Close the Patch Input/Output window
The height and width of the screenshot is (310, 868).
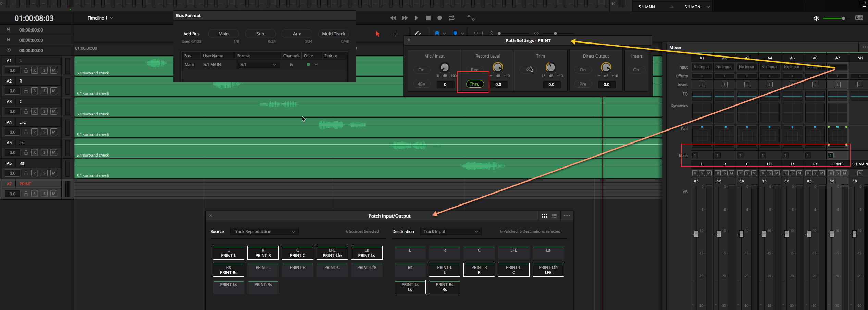click(211, 216)
